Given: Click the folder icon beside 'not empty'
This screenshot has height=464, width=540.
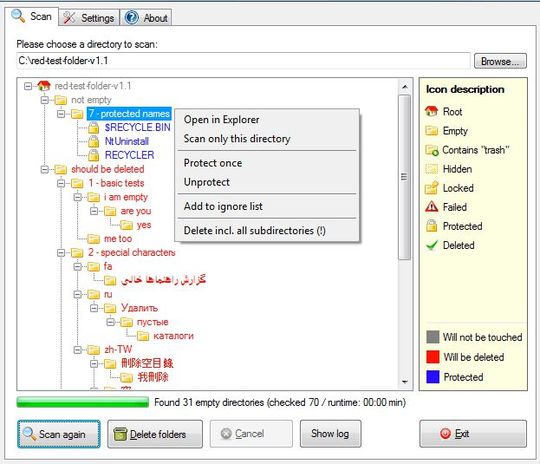Looking at the screenshot, I should point(60,100).
